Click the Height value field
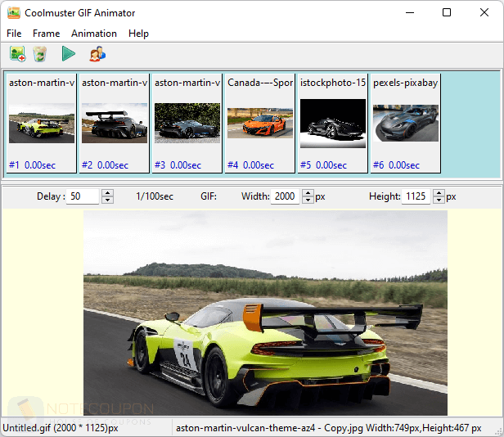This screenshot has height=437, width=504. [416, 196]
